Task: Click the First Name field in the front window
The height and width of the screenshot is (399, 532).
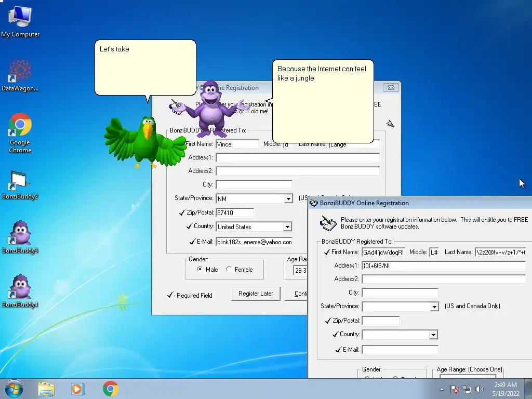Action: pyautogui.click(x=383, y=252)
